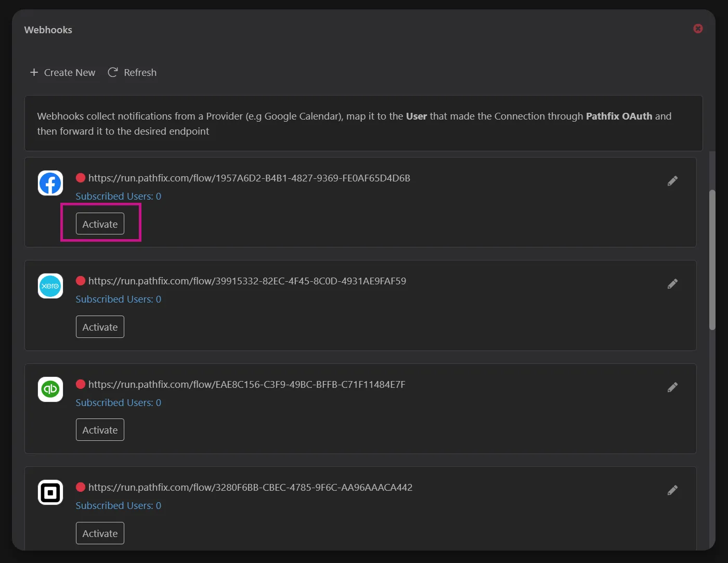This screenshot has height=563, width=728.
Task: Click the Facebook webhook URL ending FE0AF65D4D6B
Action: tap(249, 178)
